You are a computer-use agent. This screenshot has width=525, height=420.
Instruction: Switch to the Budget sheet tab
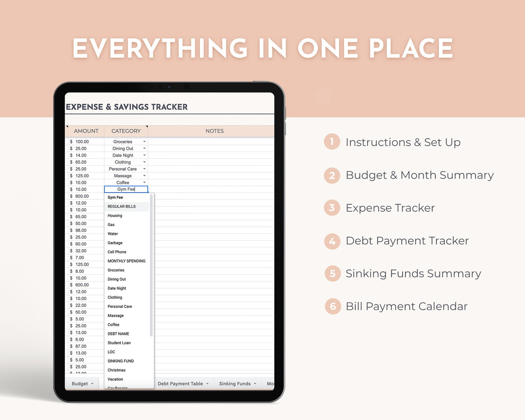point(79,383)
